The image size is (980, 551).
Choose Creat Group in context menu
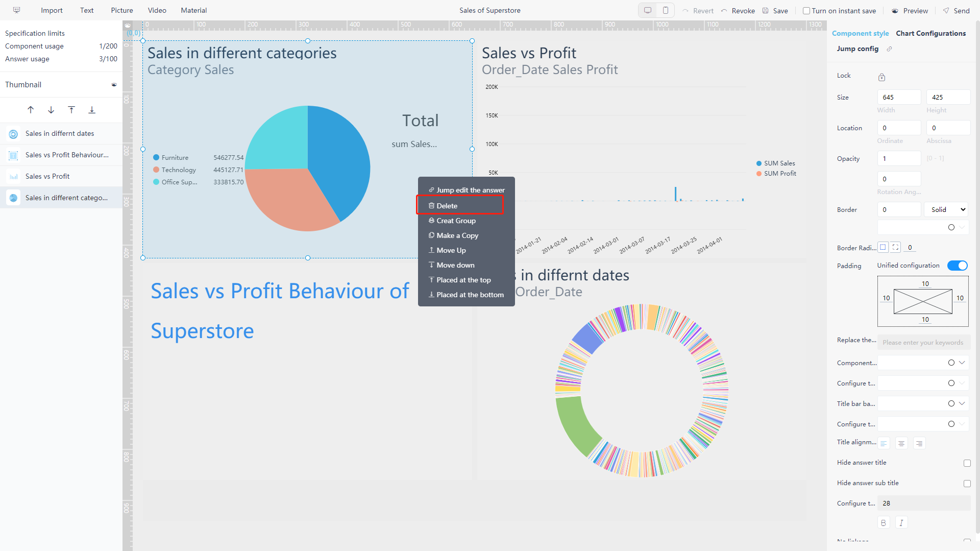click(467, 221)
